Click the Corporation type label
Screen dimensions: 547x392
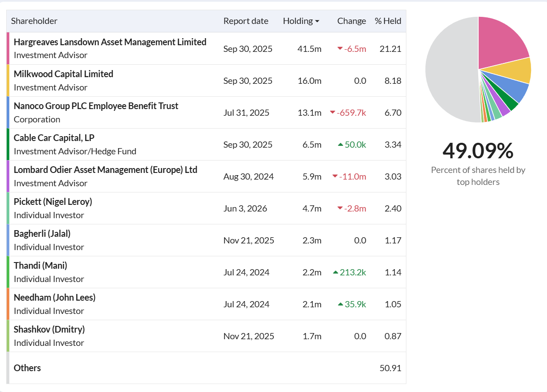pyautogui.click(x=37, y=119)
